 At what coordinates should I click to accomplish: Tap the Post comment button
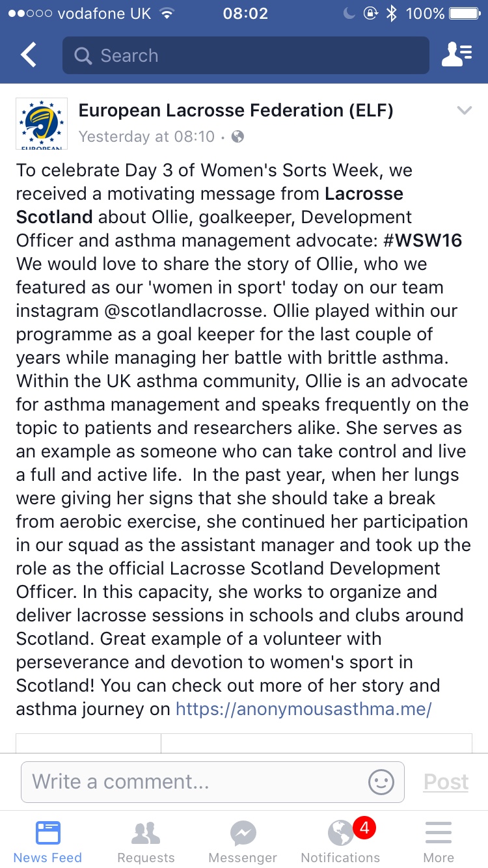click(x=446, y=781)
